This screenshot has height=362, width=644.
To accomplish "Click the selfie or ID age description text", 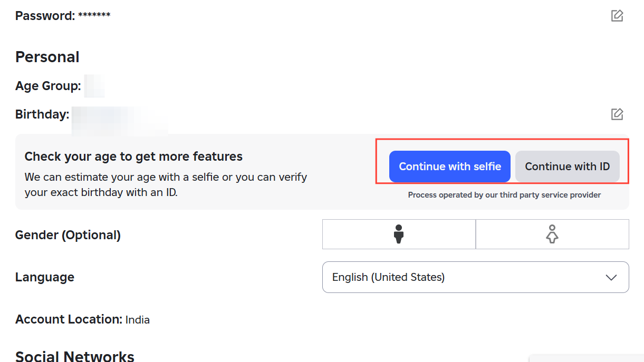I will click(x=166, y=185).
